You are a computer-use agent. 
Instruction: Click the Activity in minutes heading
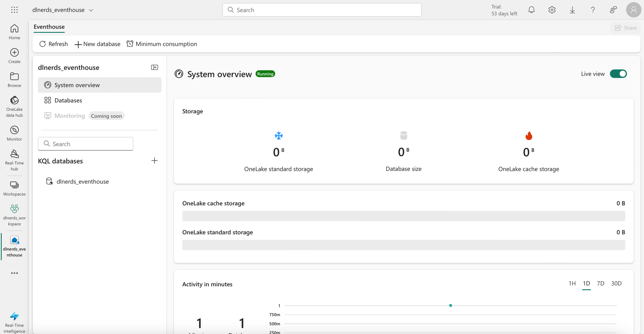(x=207, y=284)
